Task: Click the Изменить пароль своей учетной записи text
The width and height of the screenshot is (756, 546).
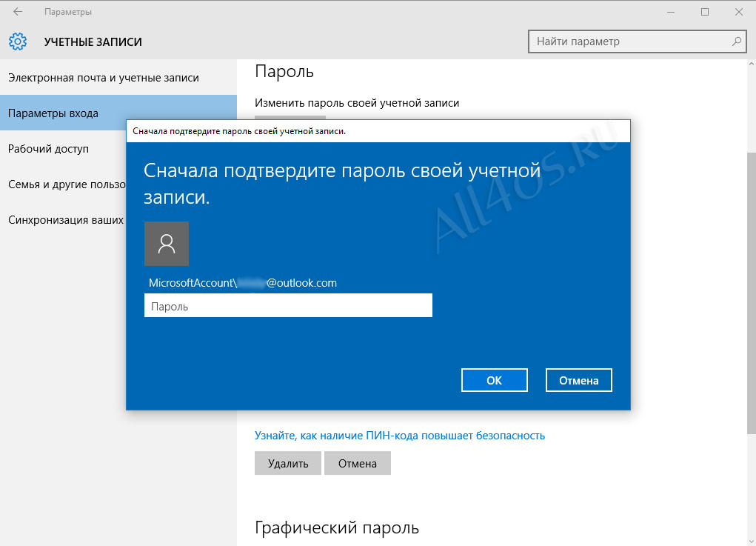Action: pyautogui.click(x=357, y=103)
